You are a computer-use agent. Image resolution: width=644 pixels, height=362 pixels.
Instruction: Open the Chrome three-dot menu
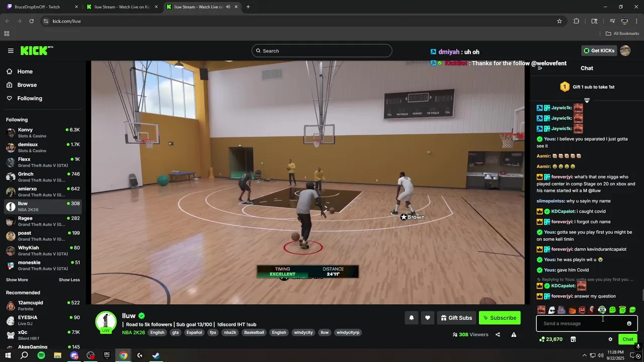(x=637, y=21)
